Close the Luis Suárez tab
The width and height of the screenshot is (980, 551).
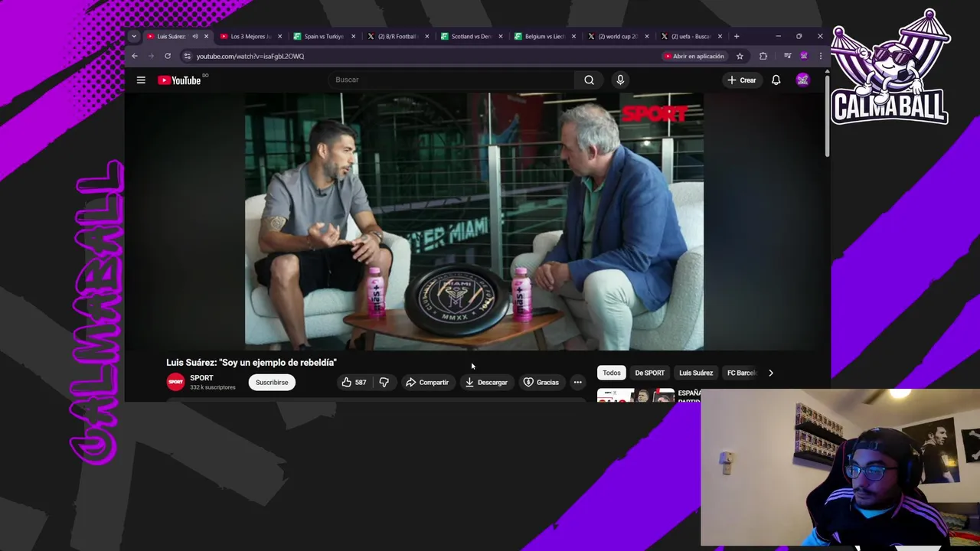point(206,36)
